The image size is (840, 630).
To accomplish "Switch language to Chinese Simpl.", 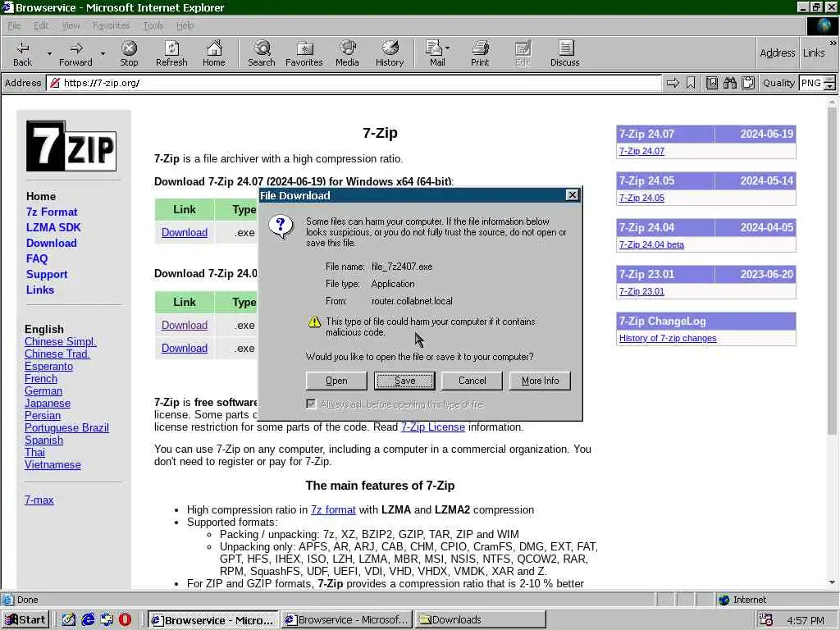I will click(61, 342).
